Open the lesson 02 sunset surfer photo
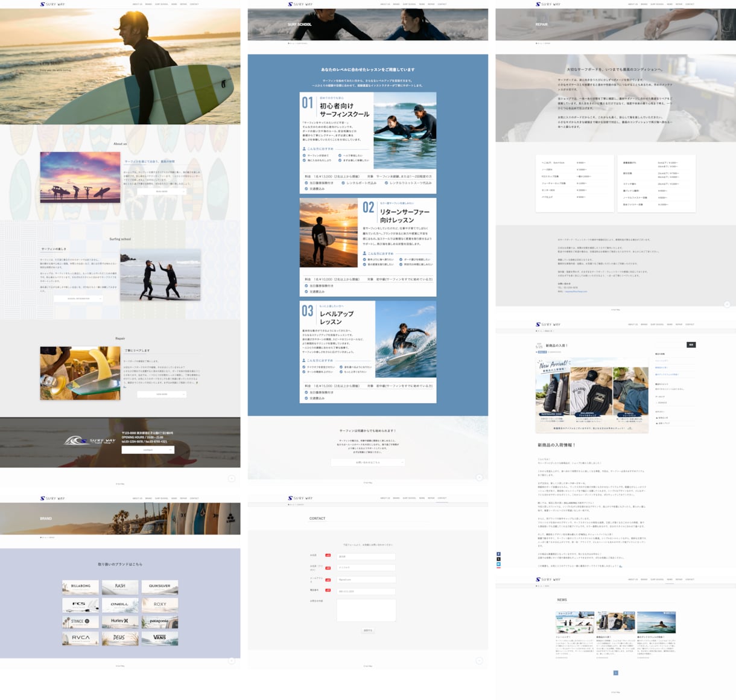The height and width of the screenshot is (700, 736). [x=329, y=233]
